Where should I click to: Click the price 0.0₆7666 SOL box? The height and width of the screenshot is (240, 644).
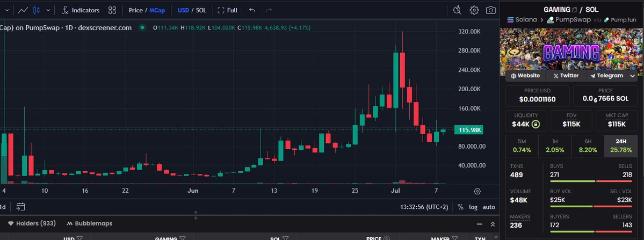point(605,96)
